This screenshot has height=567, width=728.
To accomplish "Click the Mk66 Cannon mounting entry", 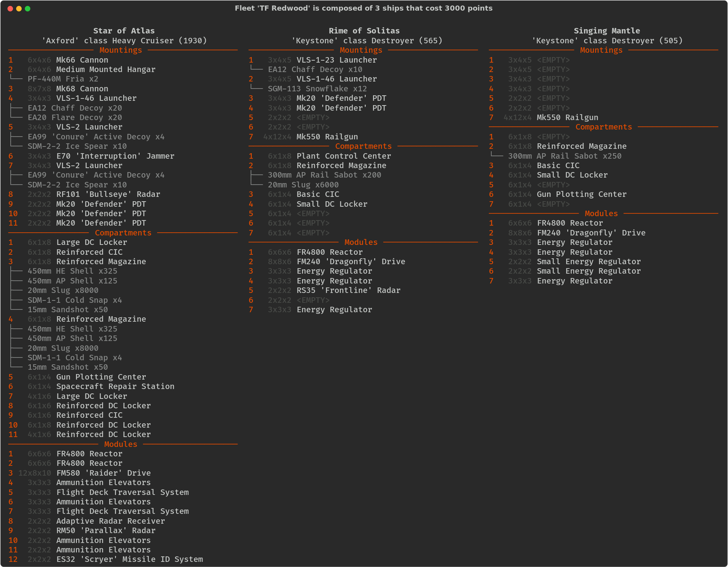I will pyautogui.click(x=82, y=60).
